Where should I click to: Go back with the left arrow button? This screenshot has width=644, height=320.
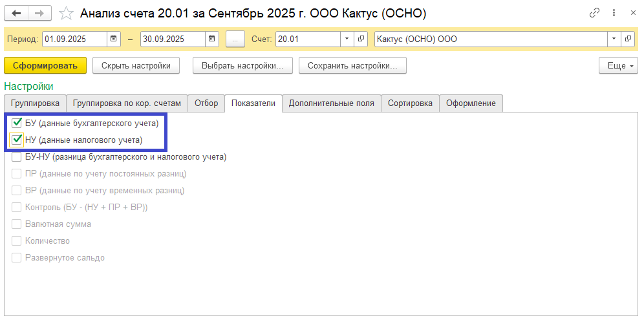16,13
